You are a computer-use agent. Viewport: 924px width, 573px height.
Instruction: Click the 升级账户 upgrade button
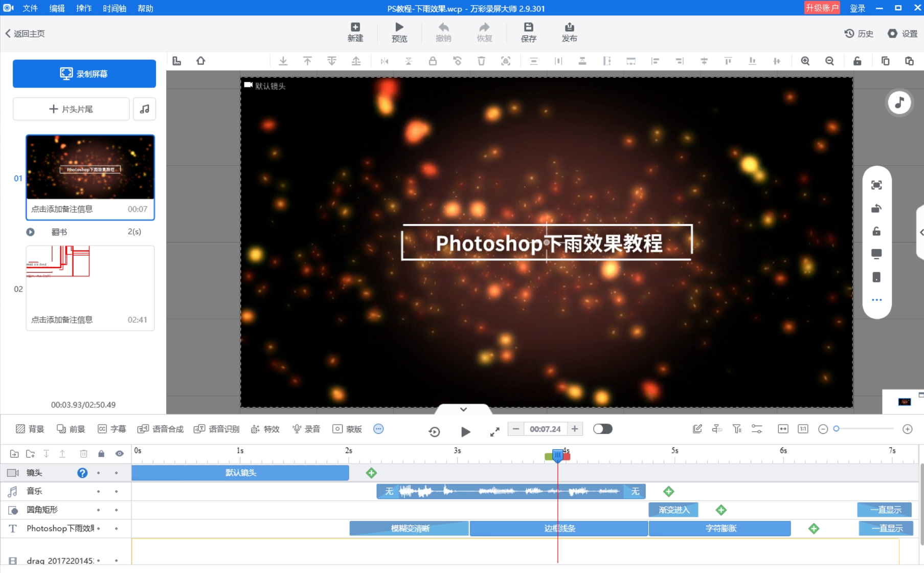tap(822, 8)
